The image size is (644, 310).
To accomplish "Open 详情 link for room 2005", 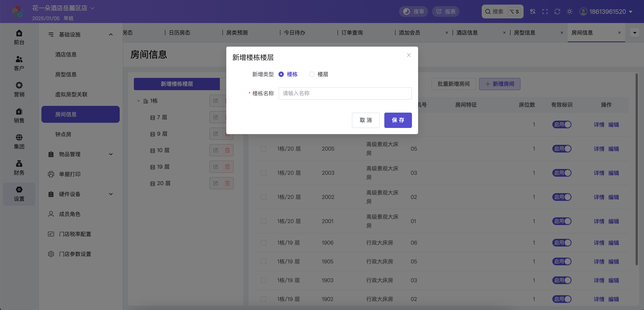I will tap(599, 149).
